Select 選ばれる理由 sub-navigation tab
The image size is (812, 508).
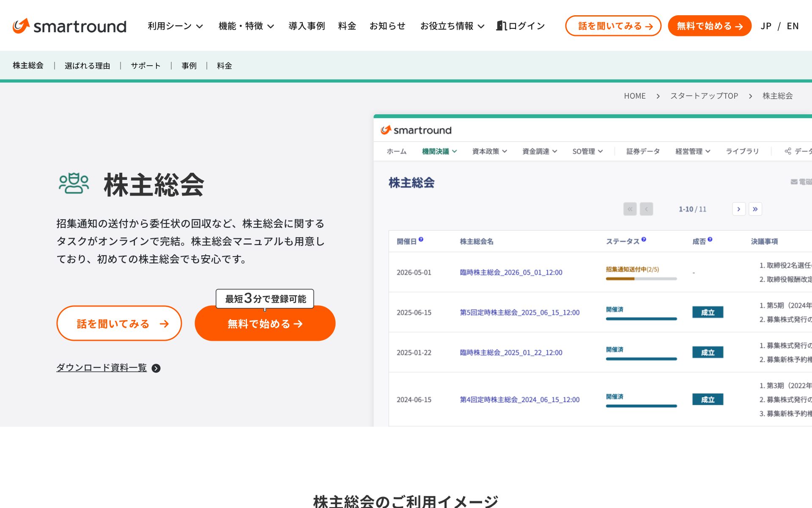pyautogui.click(x=88, y=66)
